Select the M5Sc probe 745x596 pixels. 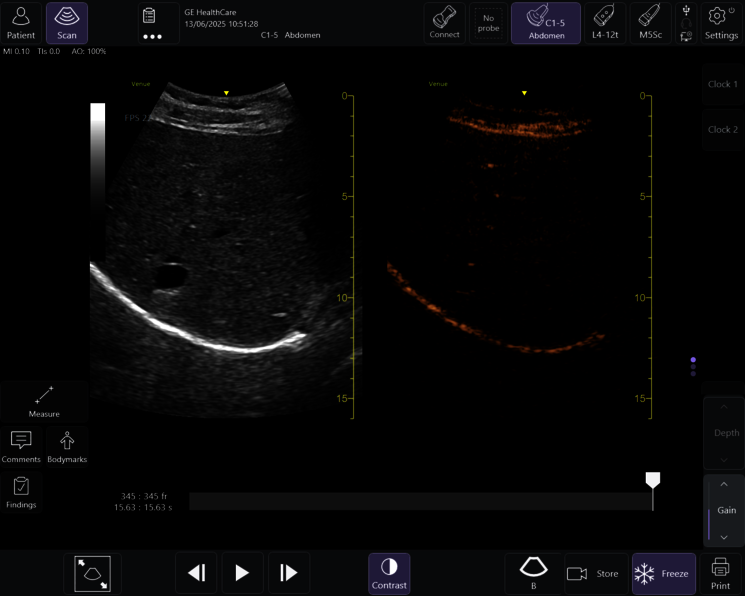click(650, 22)
